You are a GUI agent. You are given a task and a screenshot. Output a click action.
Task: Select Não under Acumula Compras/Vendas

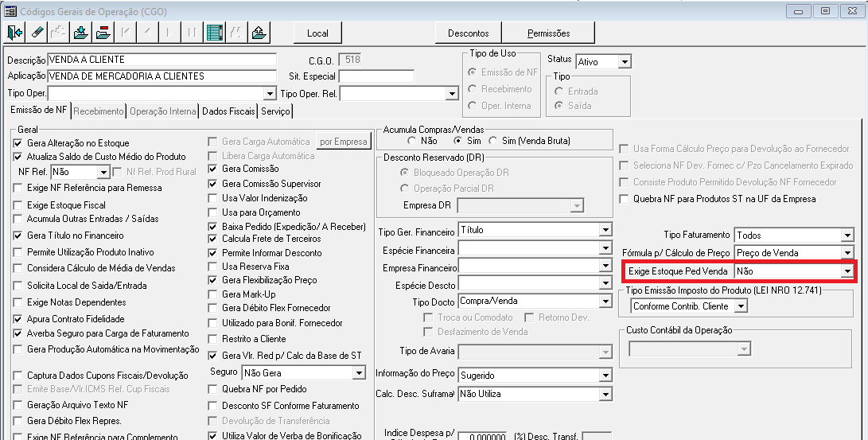click(x=411, y=141)
